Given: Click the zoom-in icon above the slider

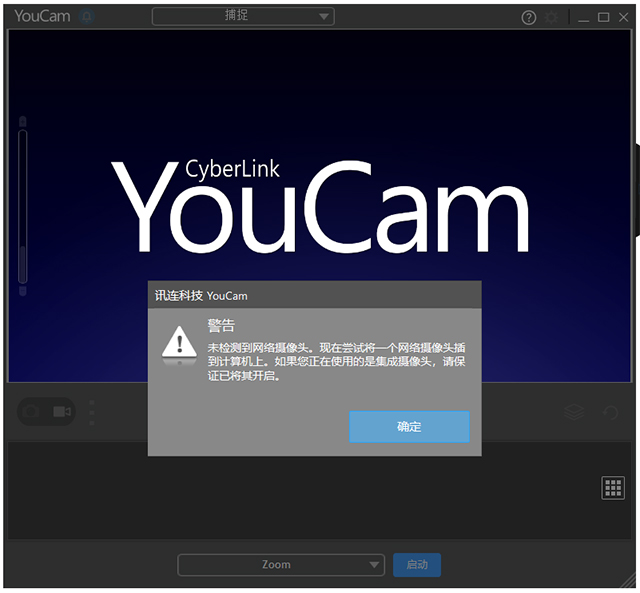Looking at the screenshot, I should [23, 121].
